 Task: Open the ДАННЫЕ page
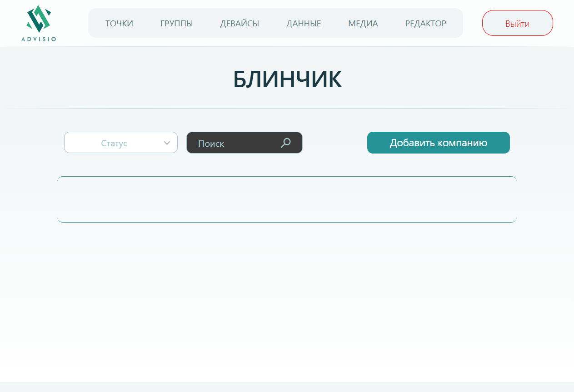tap(304, 23)
